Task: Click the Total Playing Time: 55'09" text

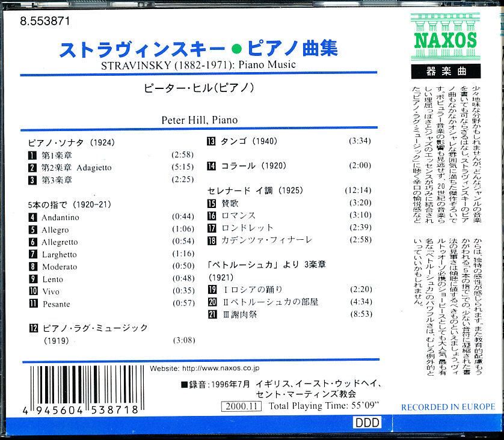Action: click(x=324, y=406)
